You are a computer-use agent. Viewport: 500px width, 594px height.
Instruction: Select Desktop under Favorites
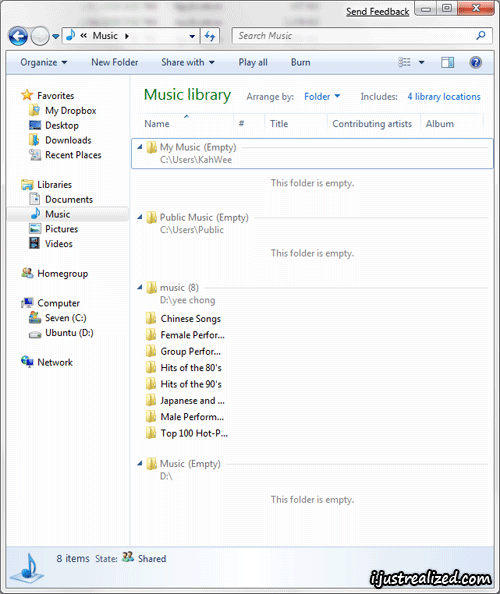(x=54, y=125)
